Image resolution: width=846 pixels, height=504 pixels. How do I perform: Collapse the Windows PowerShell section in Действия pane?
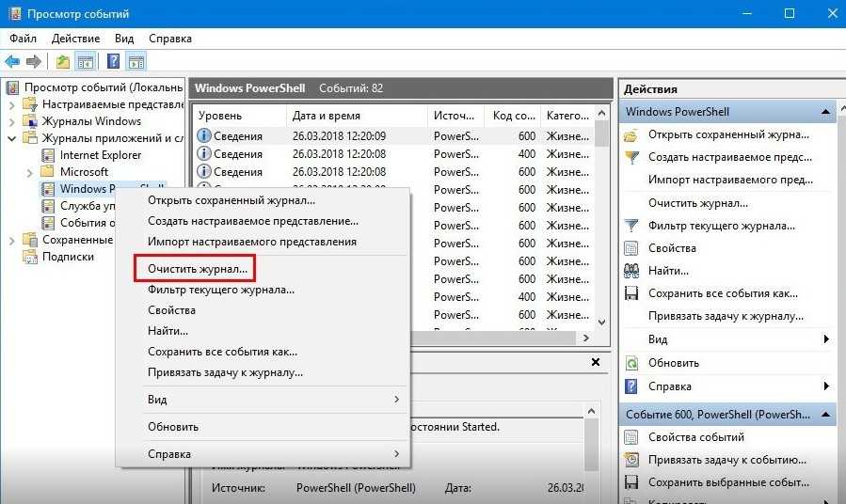tap(828, 112)
